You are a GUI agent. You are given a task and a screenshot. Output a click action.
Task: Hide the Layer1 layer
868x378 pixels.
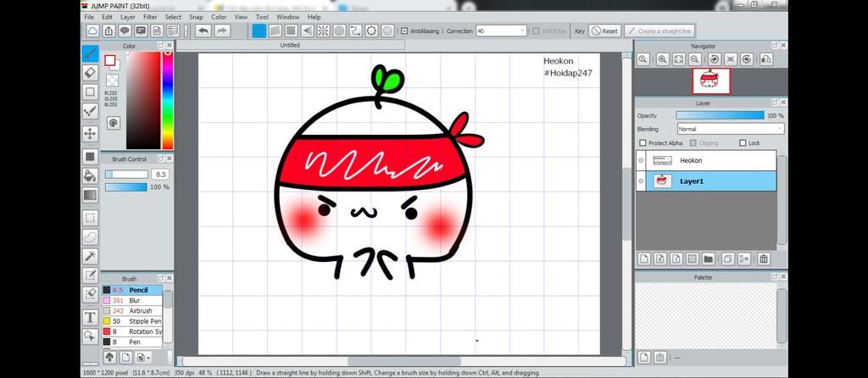(641, 181)
